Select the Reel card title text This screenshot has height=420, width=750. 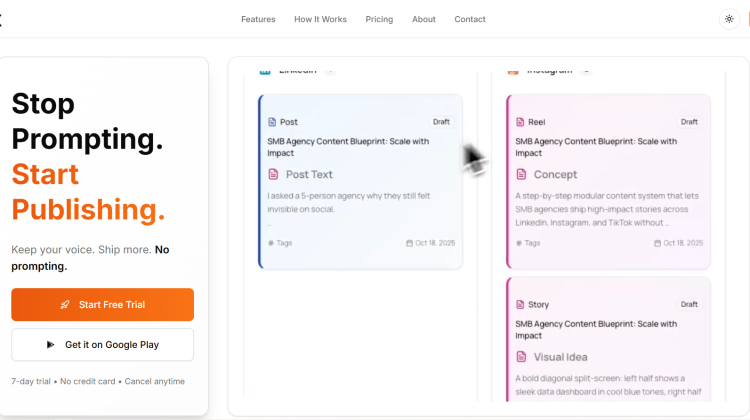pyautogui.click(x=596, y=147)
